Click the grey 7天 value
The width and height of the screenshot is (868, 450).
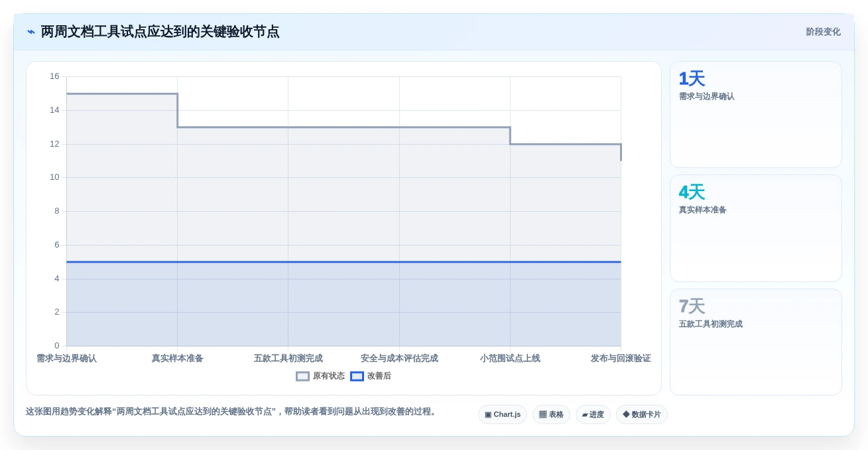pyautogui.click(x=692, y=307)
